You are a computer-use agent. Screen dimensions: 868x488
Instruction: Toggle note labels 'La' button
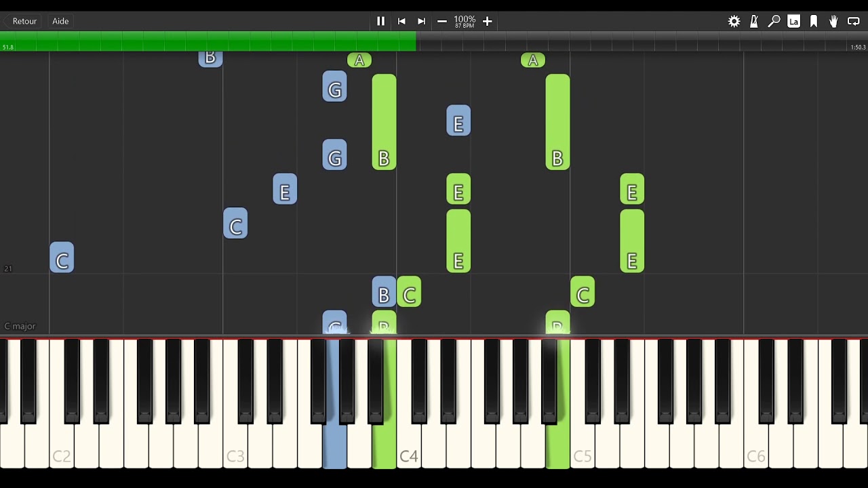pos(793,21)
